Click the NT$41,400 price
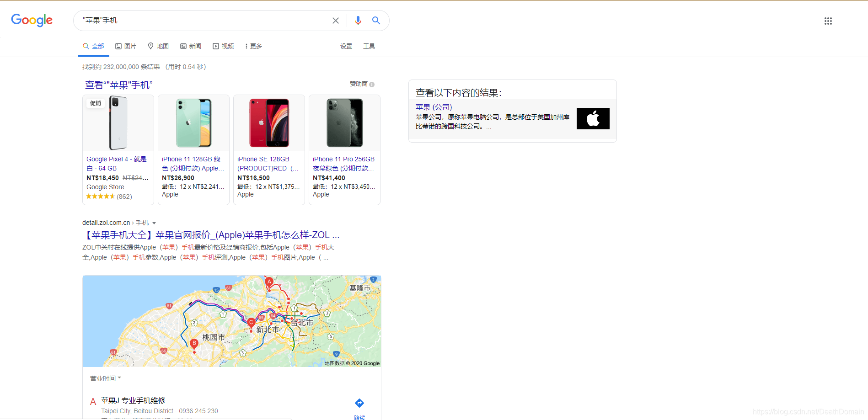Screen dimensions: 868x420 [x=329, y=178]
